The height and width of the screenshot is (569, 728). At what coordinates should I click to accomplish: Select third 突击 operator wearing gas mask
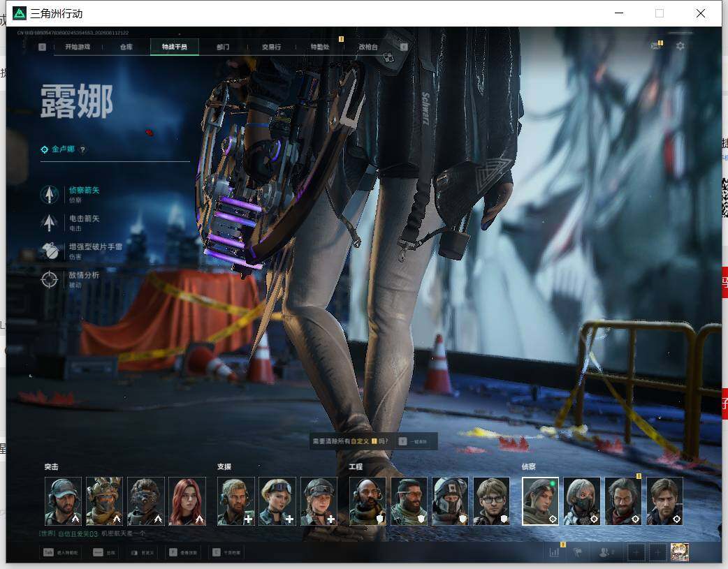[146, 501]
